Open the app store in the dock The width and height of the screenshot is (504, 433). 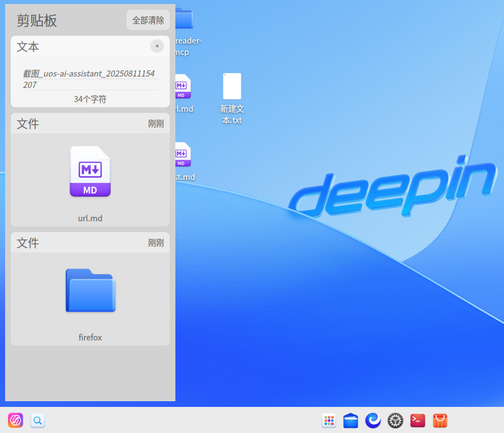point(440,421)
